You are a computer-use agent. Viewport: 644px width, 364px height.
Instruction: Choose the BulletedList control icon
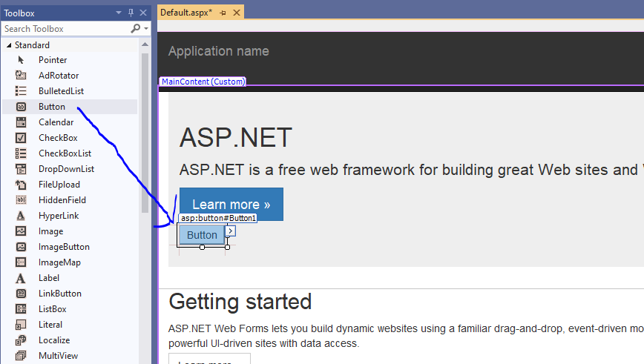pyautogui.click(x=21, y=91)
